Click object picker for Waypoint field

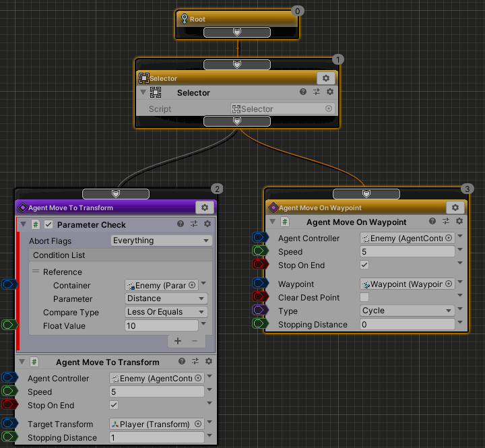[449, 284]
